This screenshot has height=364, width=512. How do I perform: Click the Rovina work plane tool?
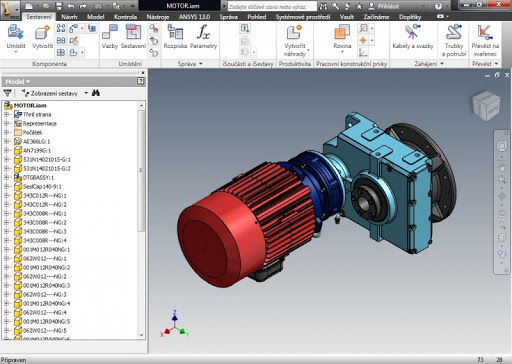point(341,33)
